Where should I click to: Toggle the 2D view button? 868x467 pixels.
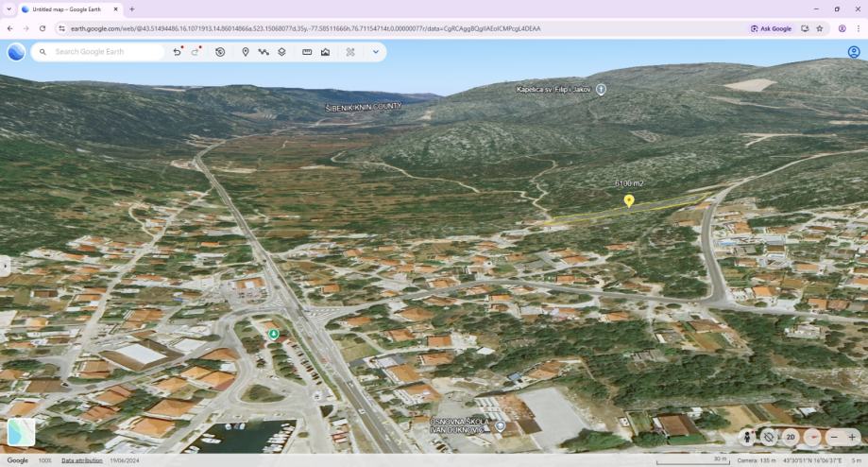(791, 438)
